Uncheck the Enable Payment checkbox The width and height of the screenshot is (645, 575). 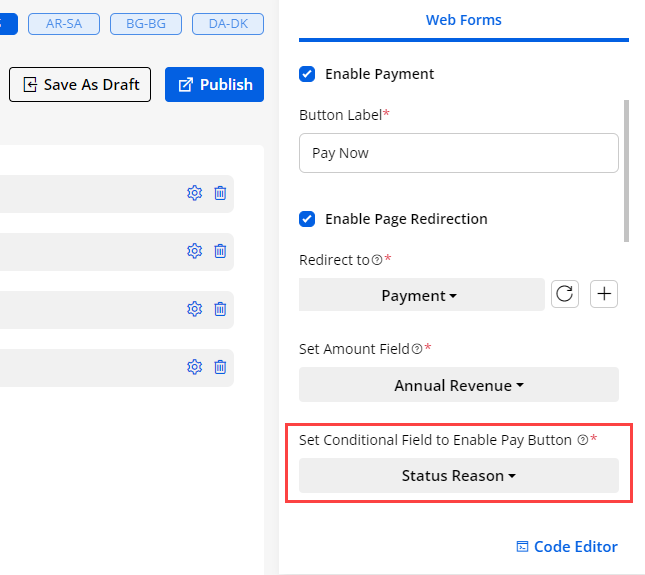pos(308,74)
